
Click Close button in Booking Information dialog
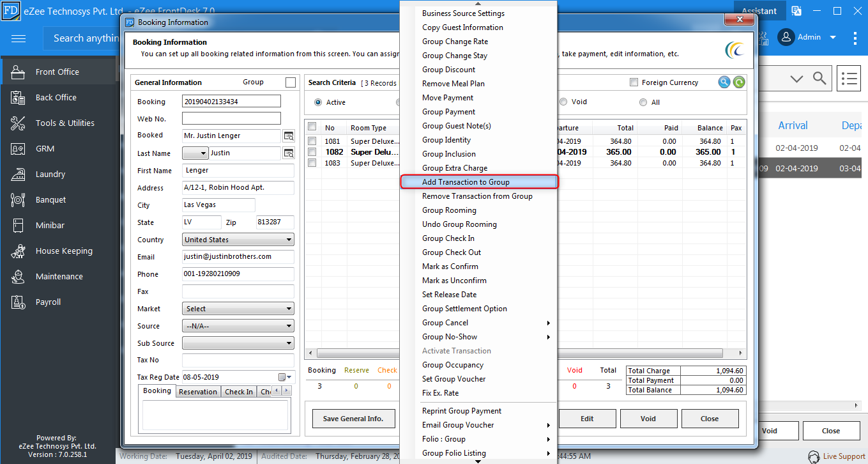tap(710, 419)
